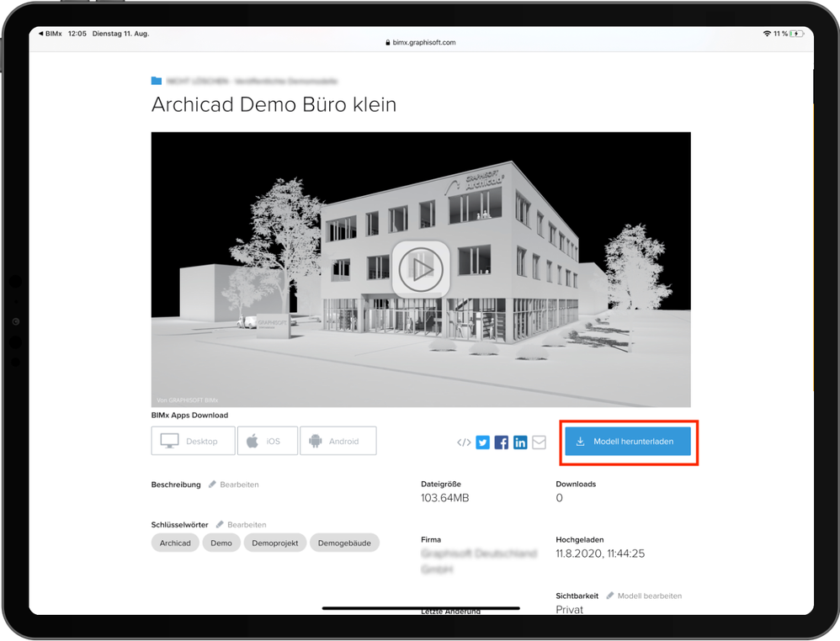Viewport: 840px width, 641px height.
Task: Click the 103.64MB file size value
Action: point(444,498)
